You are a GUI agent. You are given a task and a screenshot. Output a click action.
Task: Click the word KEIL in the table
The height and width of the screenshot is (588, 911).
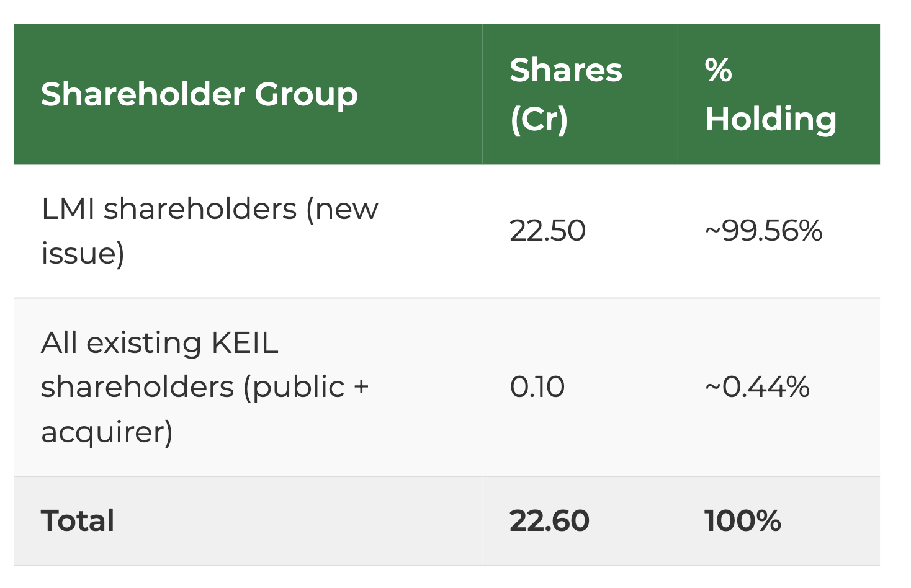(x=245, y=343)
